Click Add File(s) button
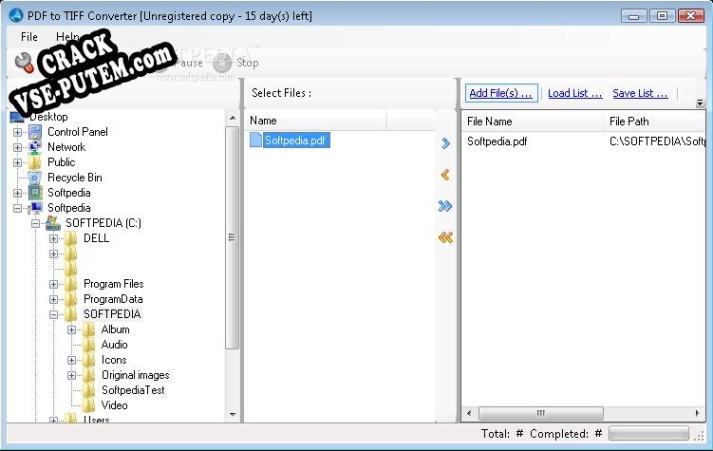 click(501, 93)
